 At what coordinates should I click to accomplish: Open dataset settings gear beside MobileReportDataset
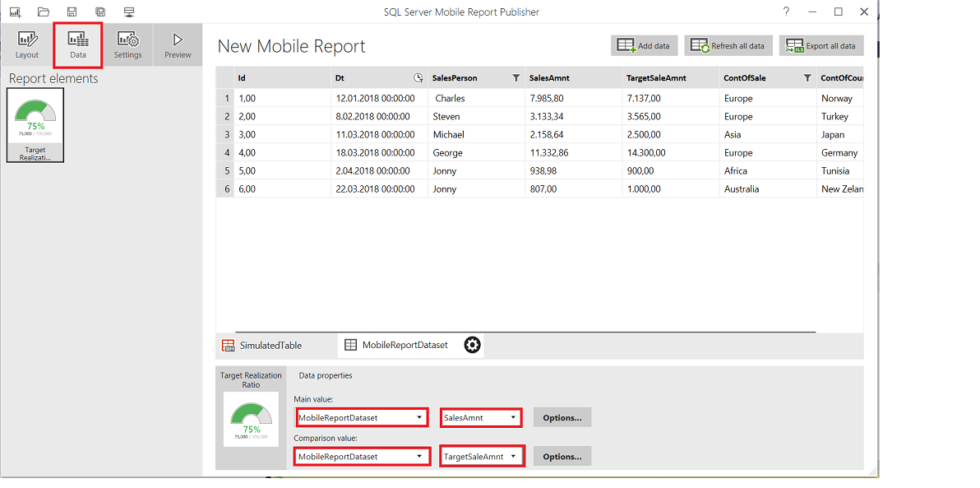click(x=472, y=345)
